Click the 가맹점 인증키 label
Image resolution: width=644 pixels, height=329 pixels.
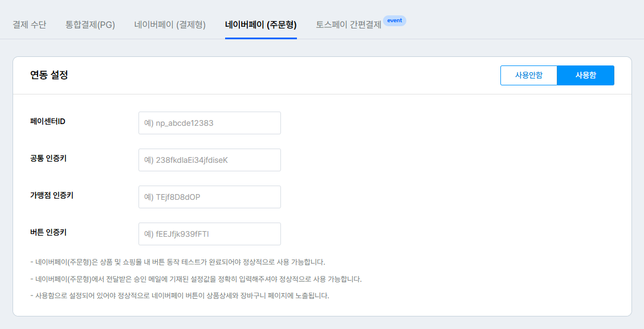tap(52, 196)
